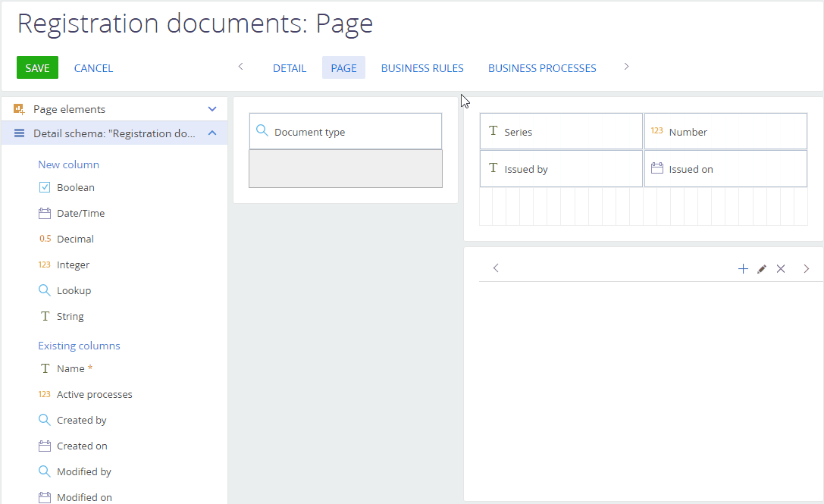Open the BUSINESS PROCESSES tab
This screenshot has width=824, height=504.
pos(542,67)
